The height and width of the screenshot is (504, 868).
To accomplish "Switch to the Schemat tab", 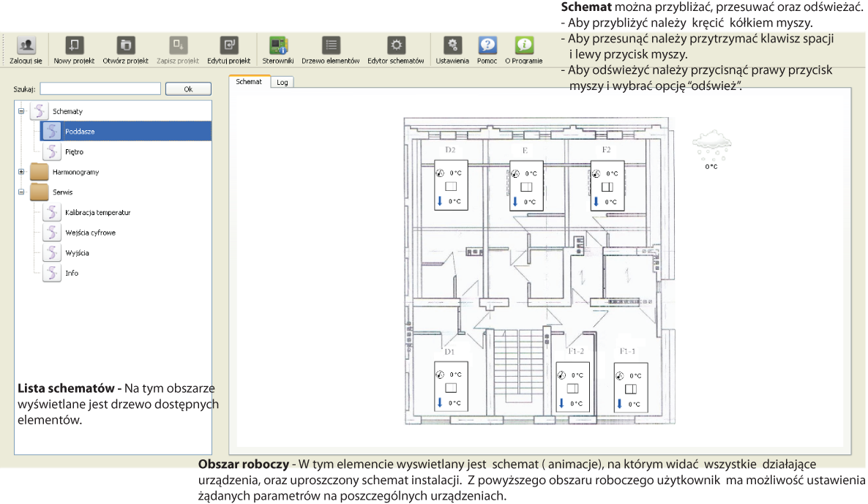I will (x=249, y=81).
